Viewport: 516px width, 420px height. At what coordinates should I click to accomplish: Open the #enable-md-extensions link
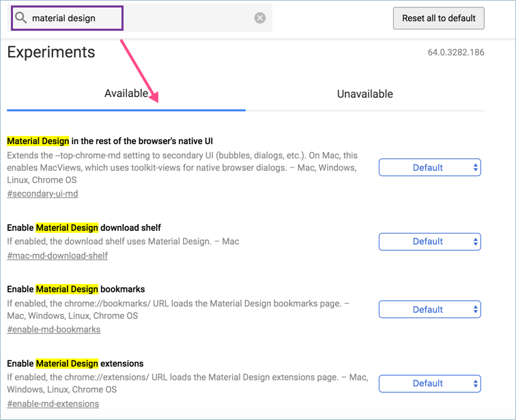click(x=53, y=404)
